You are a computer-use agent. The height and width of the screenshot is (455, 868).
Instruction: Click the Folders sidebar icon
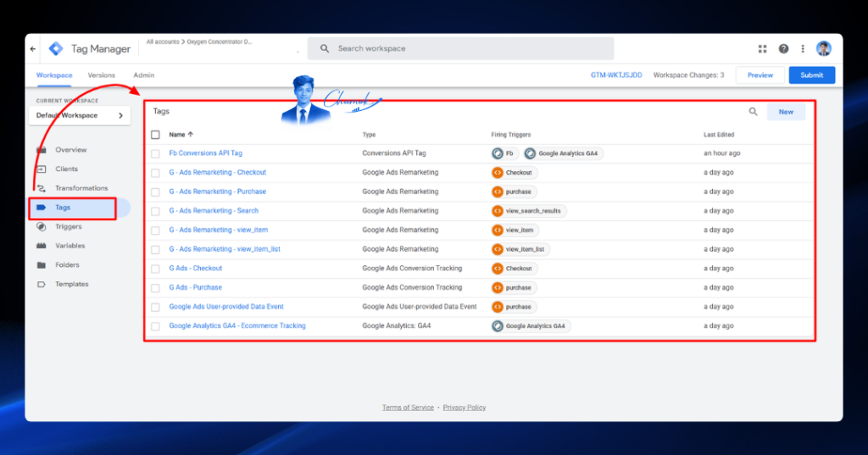(x=42, y=265)
